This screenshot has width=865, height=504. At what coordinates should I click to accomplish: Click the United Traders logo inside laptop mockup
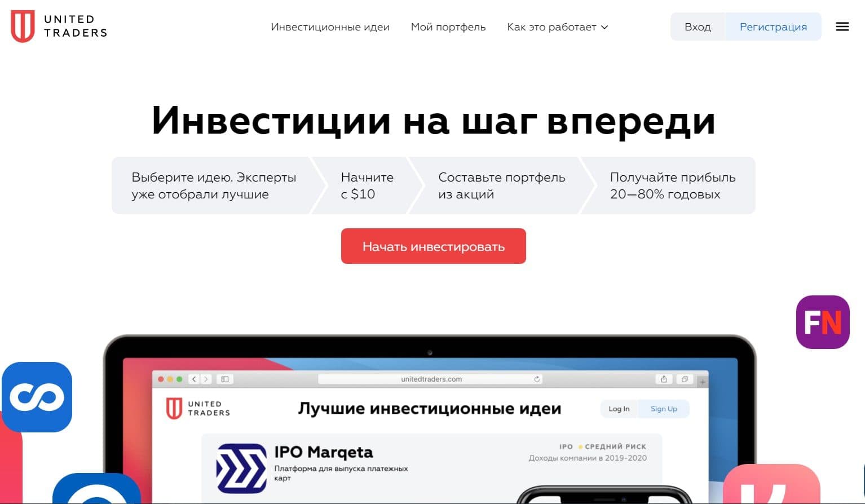pos(198,409)
